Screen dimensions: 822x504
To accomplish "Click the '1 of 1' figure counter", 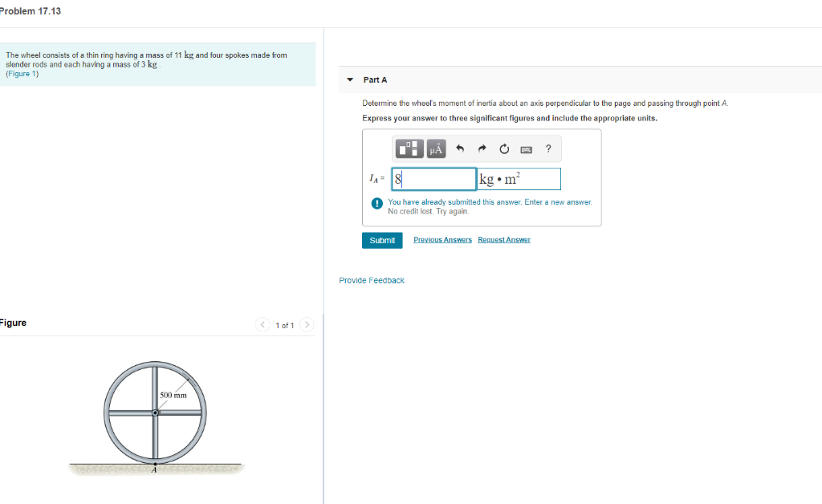I will [285, 325].
